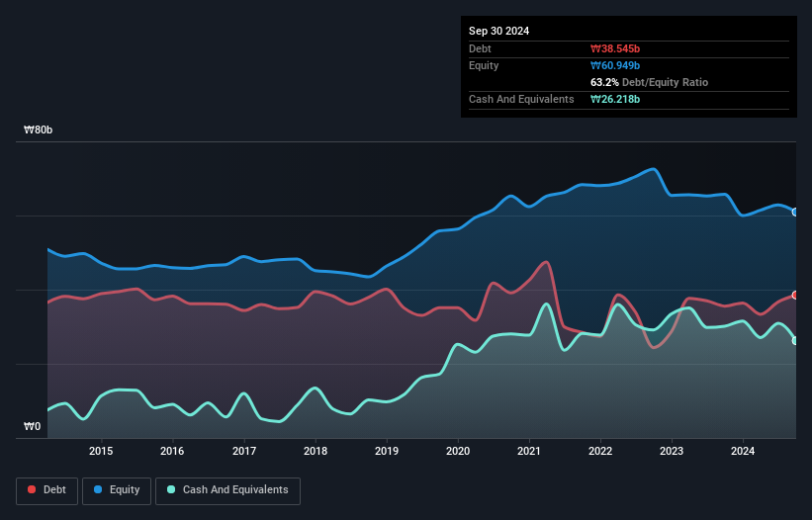
Task: Click the 2015 x-axis label
Action: click(101, 451)
